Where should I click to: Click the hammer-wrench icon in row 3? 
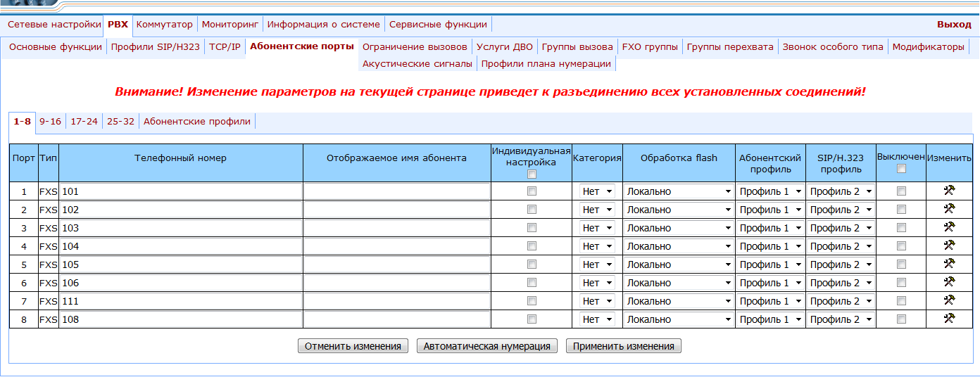(x=948, y=227)
